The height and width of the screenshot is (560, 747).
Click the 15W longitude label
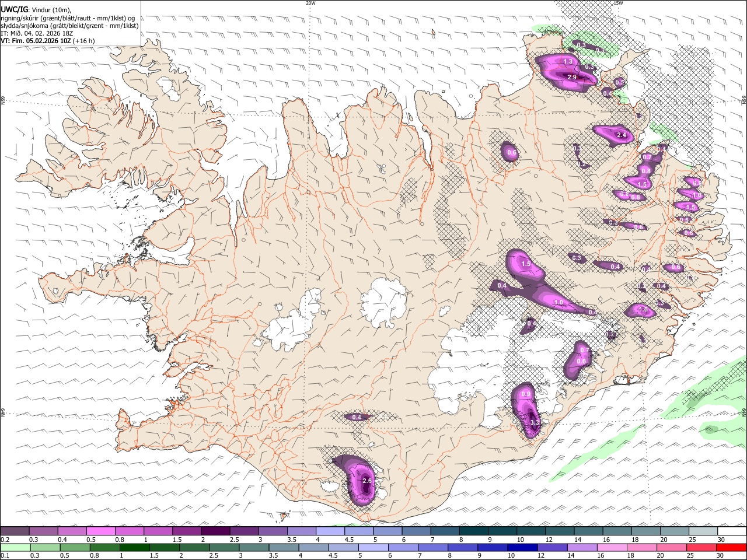pyautogui.click(x=617, y=3)
